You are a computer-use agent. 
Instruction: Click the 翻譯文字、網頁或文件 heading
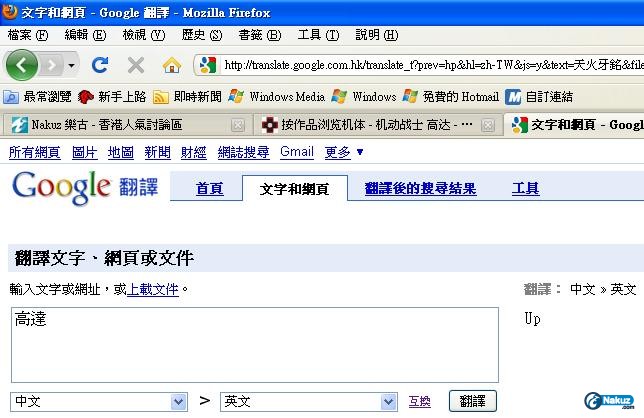click(x=104, y=258)
